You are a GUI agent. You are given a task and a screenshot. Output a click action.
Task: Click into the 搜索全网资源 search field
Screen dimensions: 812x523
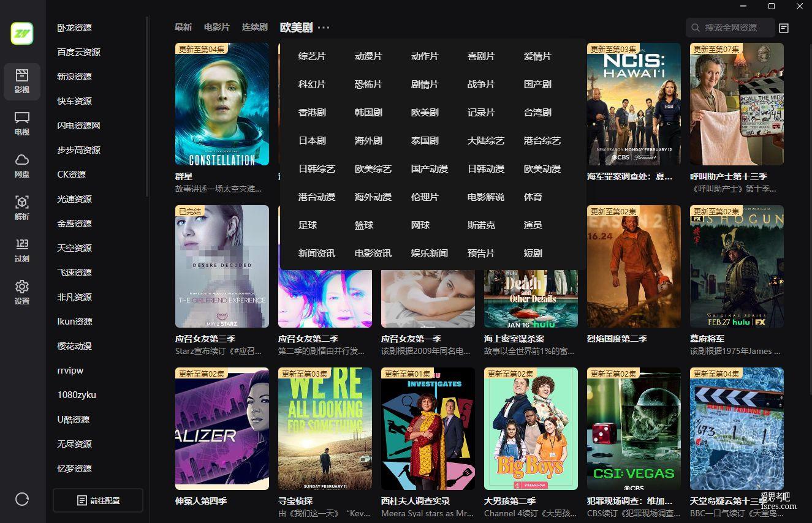pos(730,28)
